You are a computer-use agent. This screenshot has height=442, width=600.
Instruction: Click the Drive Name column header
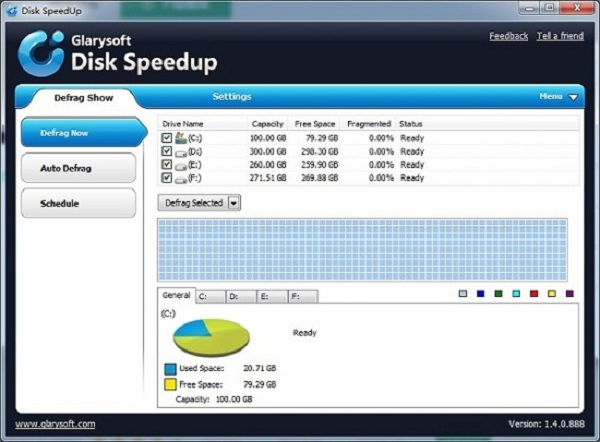(183, 124)
